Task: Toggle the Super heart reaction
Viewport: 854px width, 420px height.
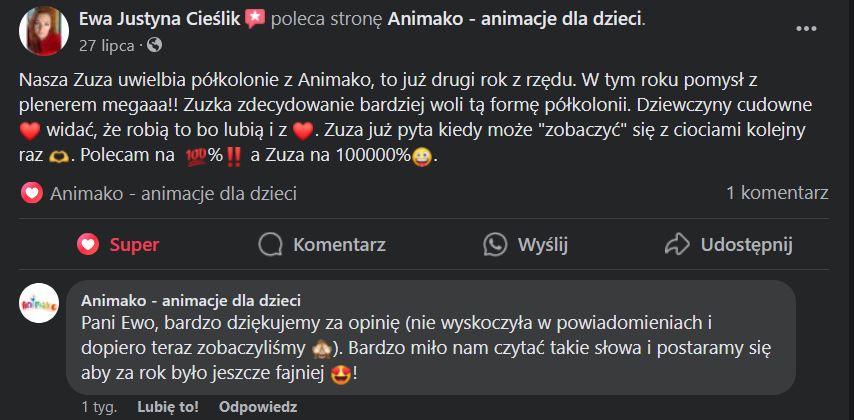Action: [118, 244]
